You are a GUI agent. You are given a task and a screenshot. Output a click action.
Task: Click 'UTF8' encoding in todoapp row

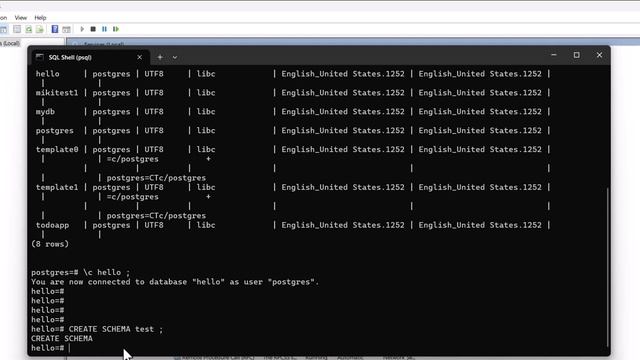(x=154, y=225)
